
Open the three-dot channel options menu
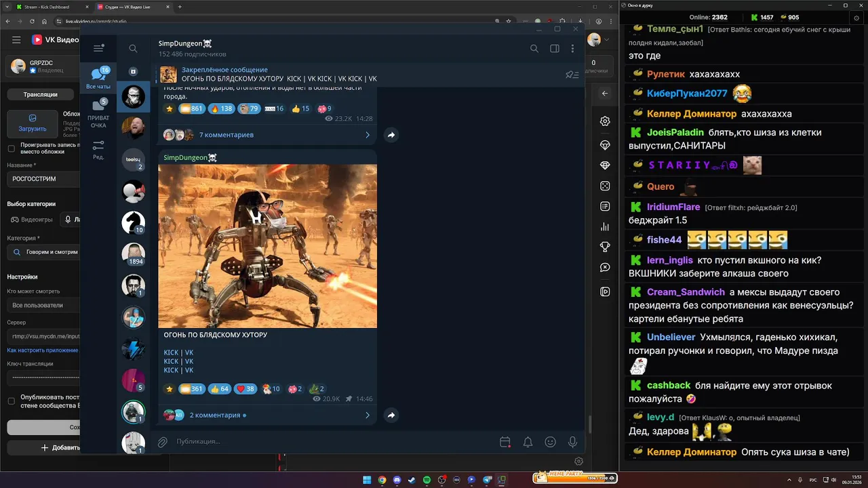(573, 48)
